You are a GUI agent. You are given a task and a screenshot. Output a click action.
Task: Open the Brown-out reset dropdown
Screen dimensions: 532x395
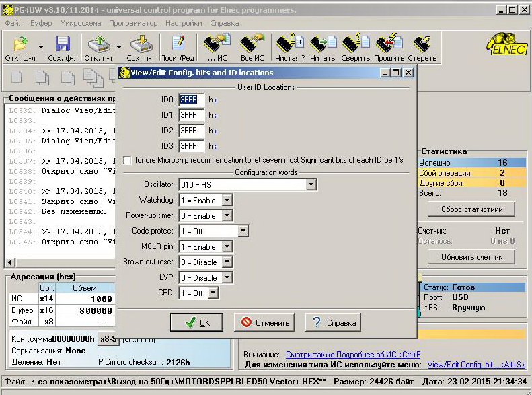click(x=227, y=262)
